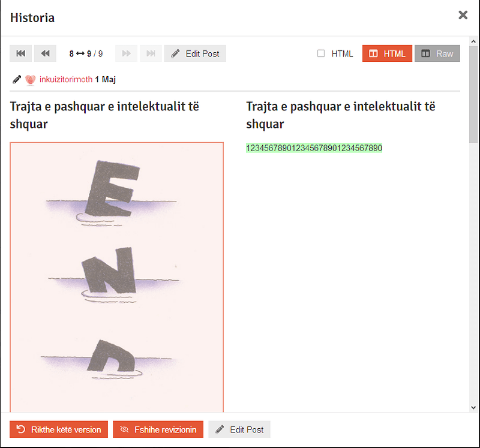Image resolution: width=480 pixels, height=448 pixels.
Task: Open the inkuizitorimoth user profile link
Action: [x=66, y=80]
